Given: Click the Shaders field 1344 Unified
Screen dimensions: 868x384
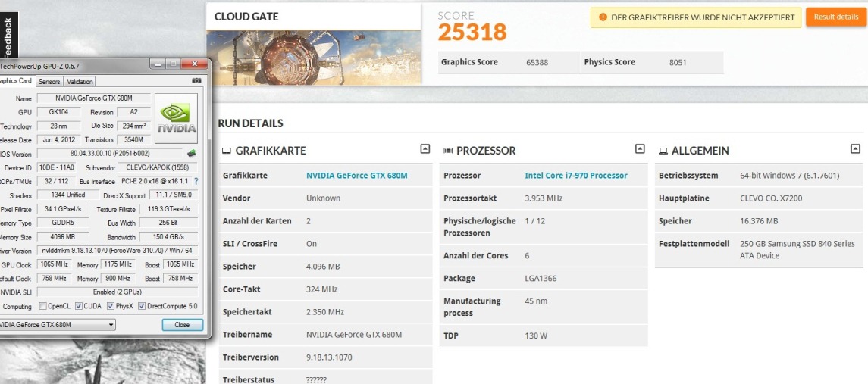Looking at the screenshot, I should tap(67, 195).
